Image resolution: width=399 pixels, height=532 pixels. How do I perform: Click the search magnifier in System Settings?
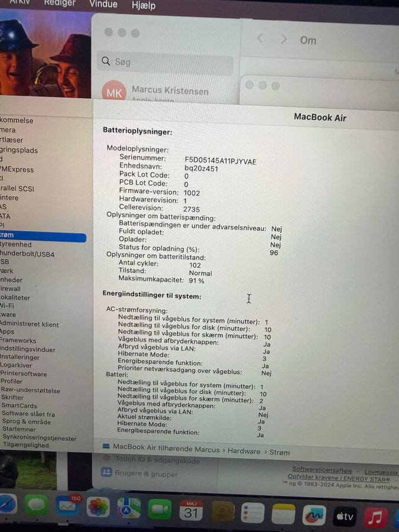click(106, 61)
